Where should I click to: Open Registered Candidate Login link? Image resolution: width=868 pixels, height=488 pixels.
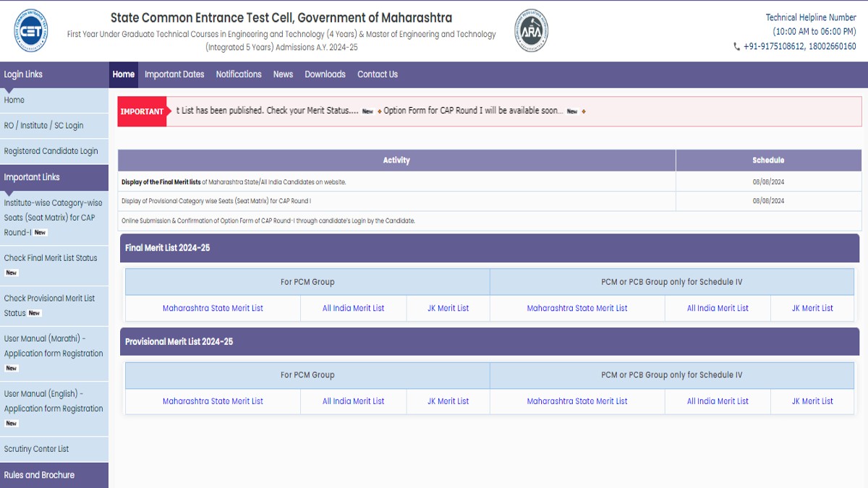[x=51, y=151]
